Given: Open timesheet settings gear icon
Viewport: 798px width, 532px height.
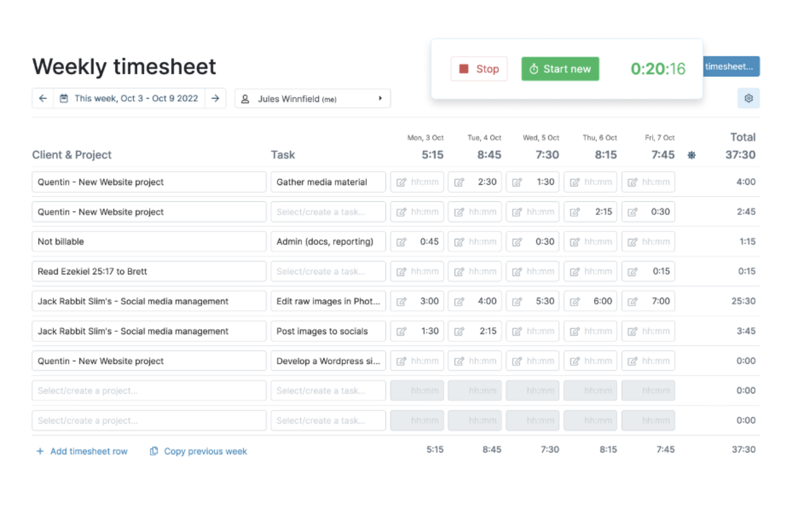Looking at the screenshot, I should (x=748, y=98).
